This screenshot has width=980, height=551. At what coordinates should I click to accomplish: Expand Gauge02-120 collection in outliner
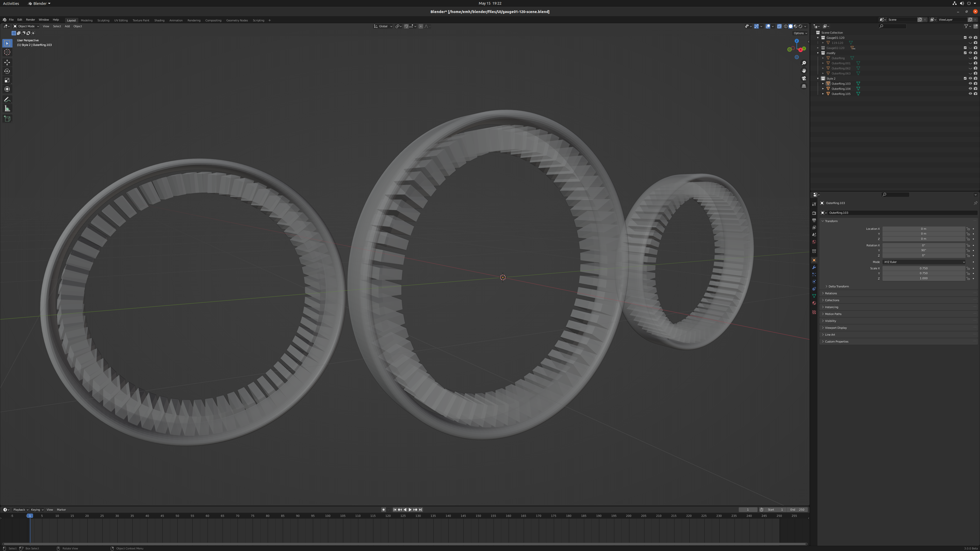(818, 48)
